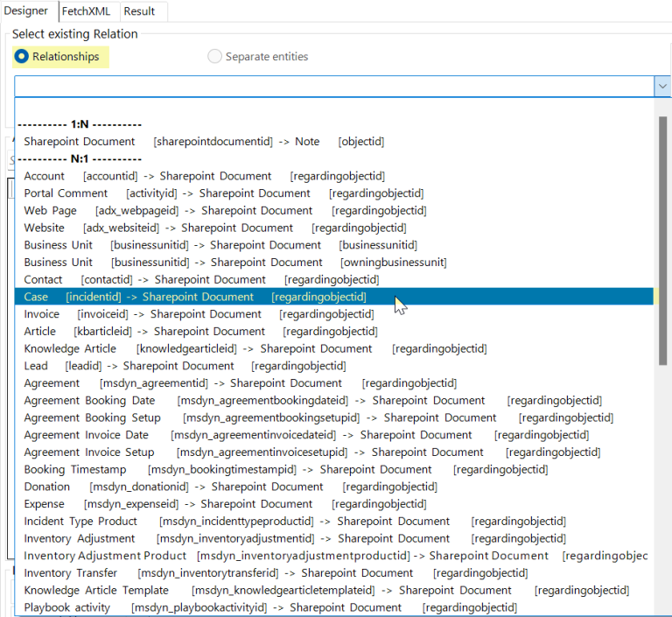Click the dropdown list scrollbar thumb
The width and height of the screenshot is (672, 617).
coord(662,241)
